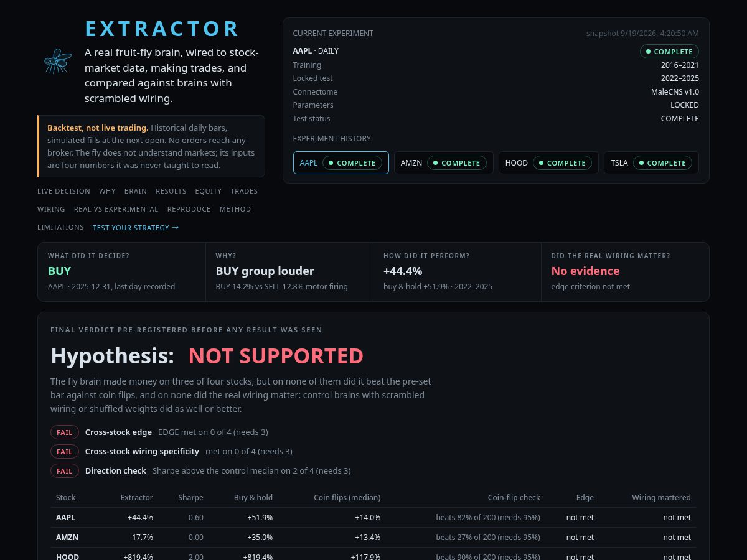
Task: Click the FAIL badge for Direction check
Action: coord(65,470)
